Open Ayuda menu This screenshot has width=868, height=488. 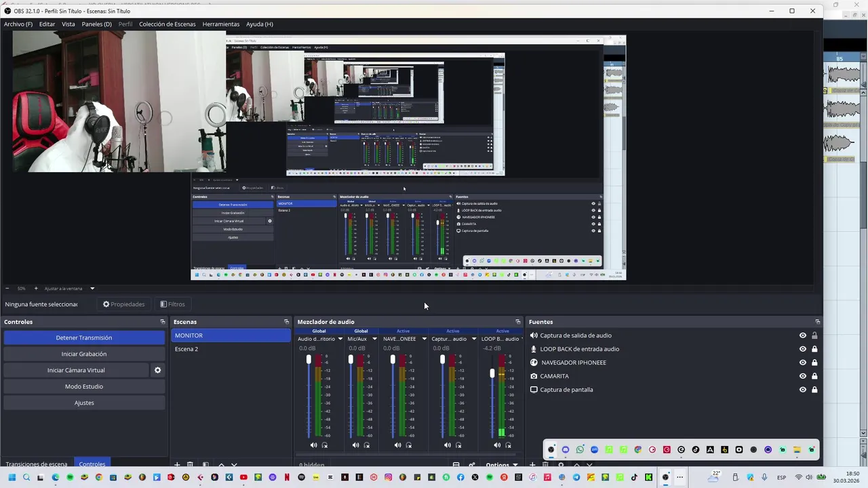coord(260,24)
